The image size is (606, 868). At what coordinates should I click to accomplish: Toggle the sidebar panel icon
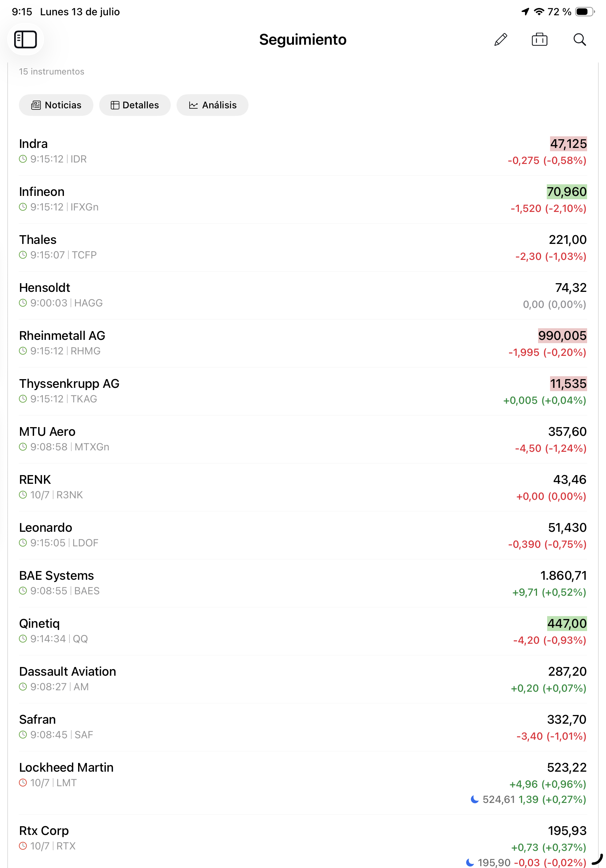(25, 39)
